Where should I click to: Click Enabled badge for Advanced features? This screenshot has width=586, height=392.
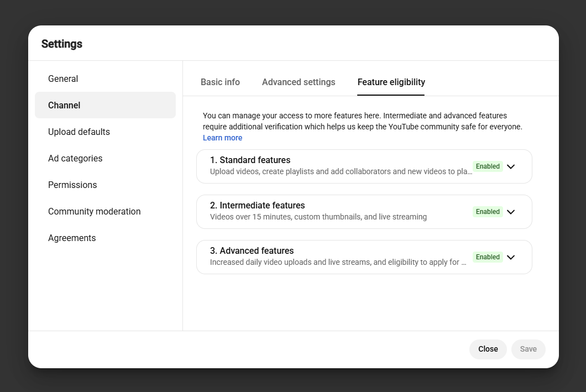pos(488,257)
